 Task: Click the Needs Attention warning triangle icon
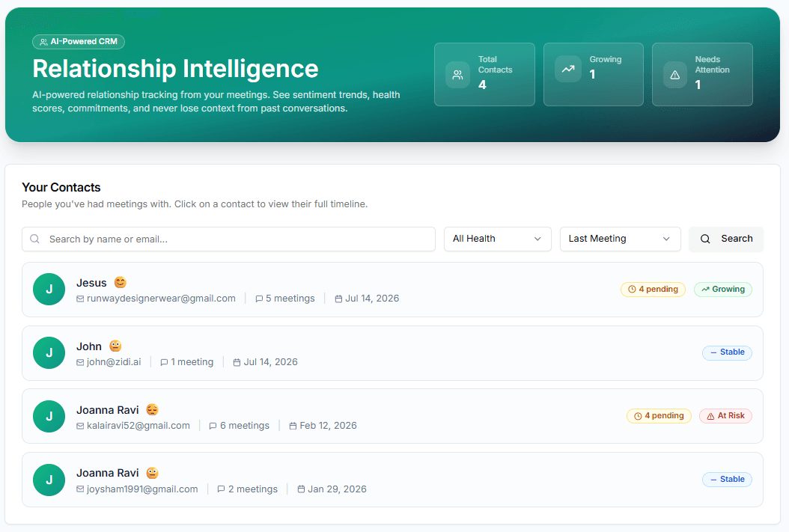[674, 75]
